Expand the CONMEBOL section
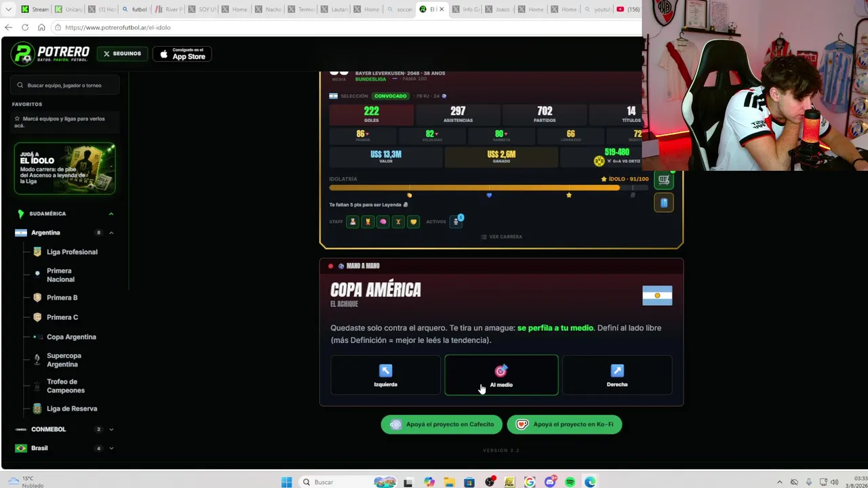The width and height of the screenshot is (868, 488). coord(111,429)
